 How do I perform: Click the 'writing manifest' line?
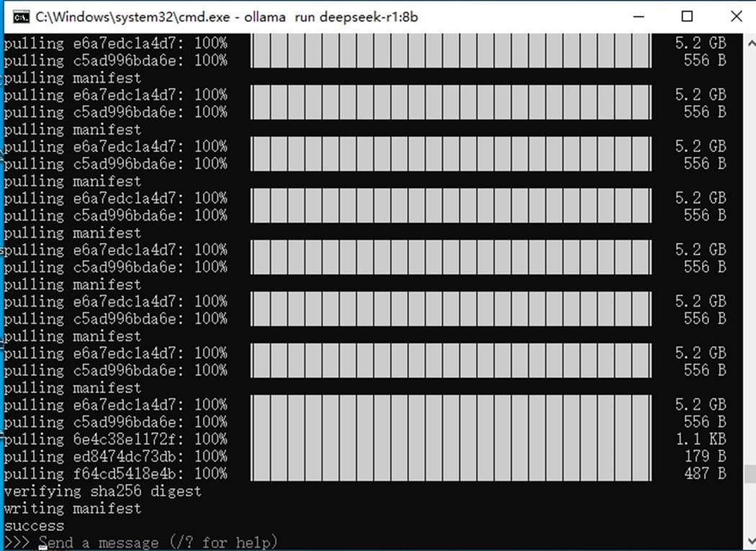tap(73, 509)
